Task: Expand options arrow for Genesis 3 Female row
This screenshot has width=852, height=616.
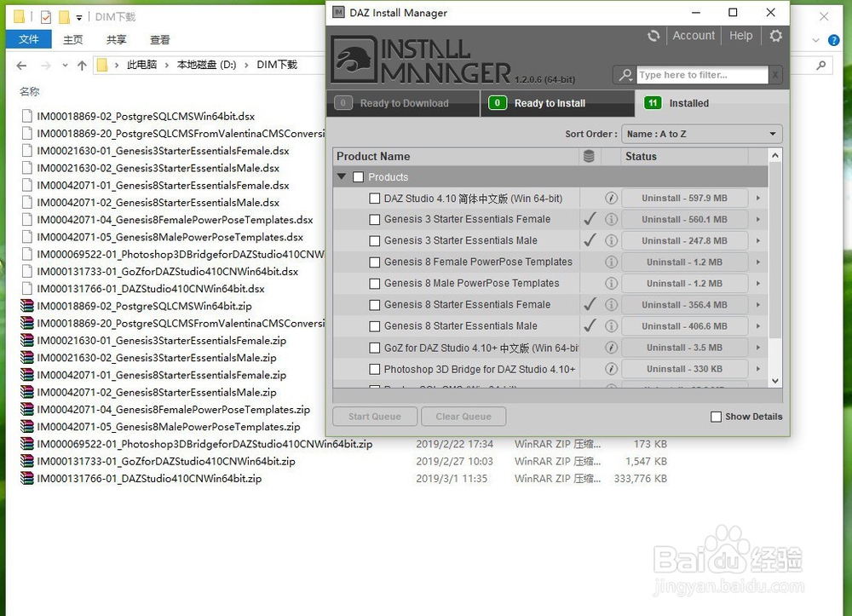Action: (x=758, y=220)
